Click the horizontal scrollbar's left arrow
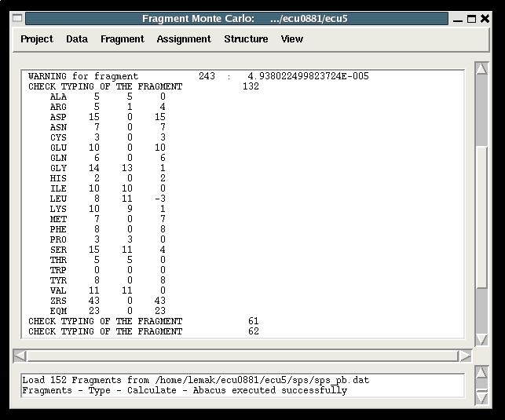Screen dimensions: 505x420 [x=20, y=356]
